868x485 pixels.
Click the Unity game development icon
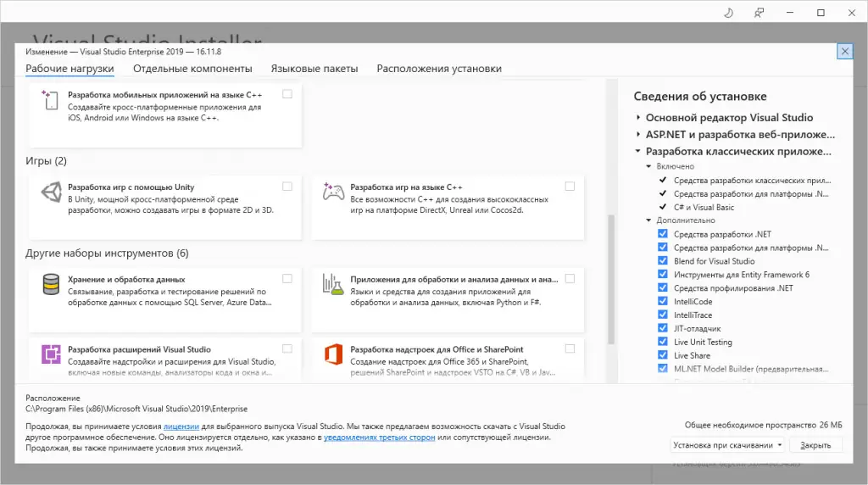[x=51, y=192]
